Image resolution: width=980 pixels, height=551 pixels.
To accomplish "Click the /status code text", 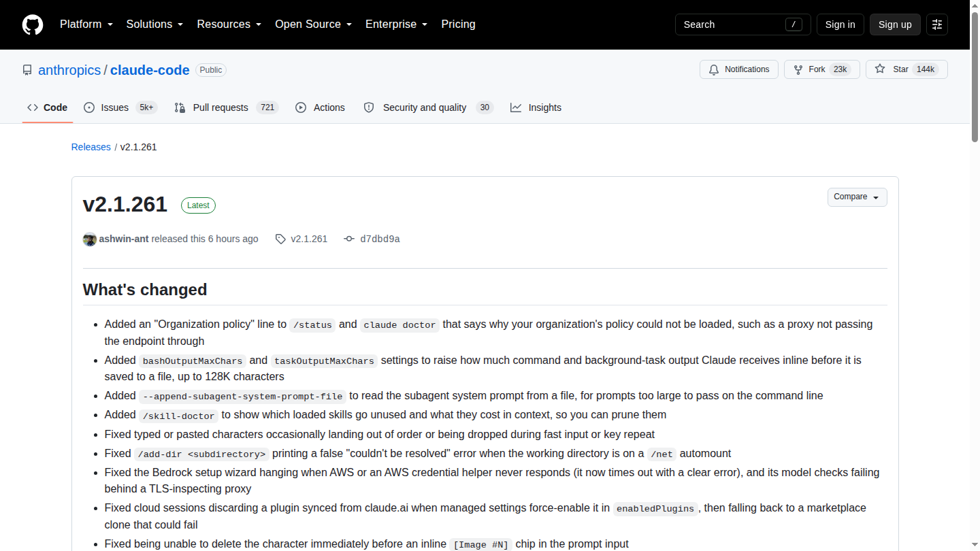I will [312, 325].
